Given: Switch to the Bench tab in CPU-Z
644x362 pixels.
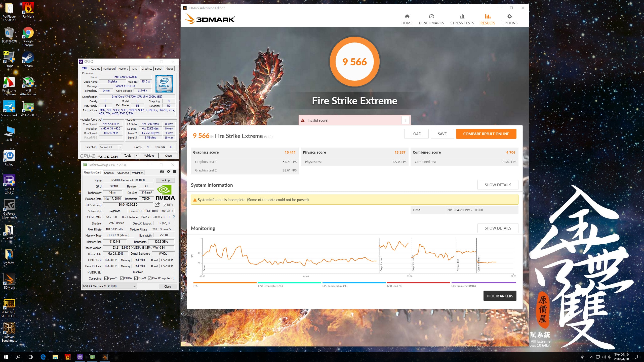Looking at the screenshot, I should coord(158,69).
